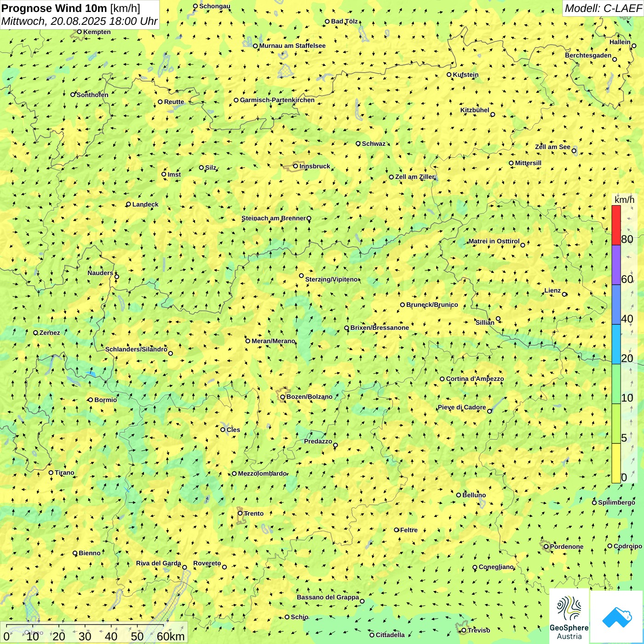644x644 pixels.
Task: Pick the dark blue 40–60 legend segment
Action: (x=616, y=305)
